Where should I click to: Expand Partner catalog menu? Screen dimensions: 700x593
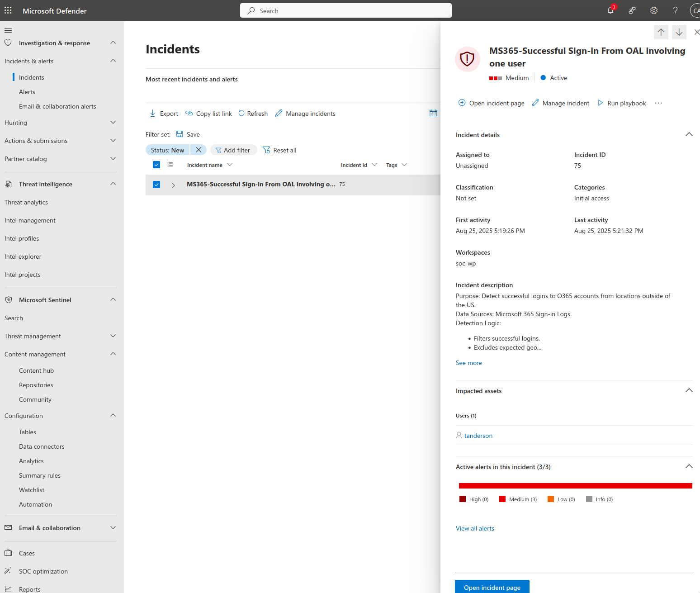coord(113,158)
